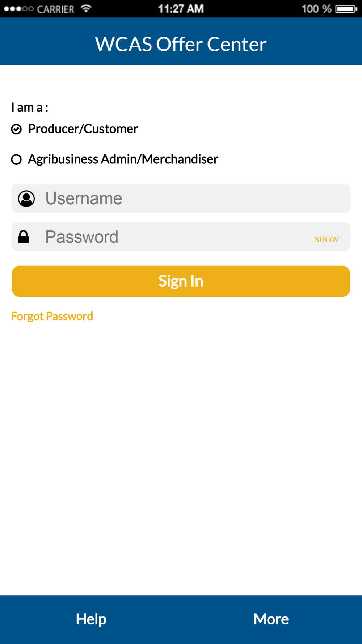Open the Help tab at bottom
Screen dimensions: 362x644
(91, 619)
